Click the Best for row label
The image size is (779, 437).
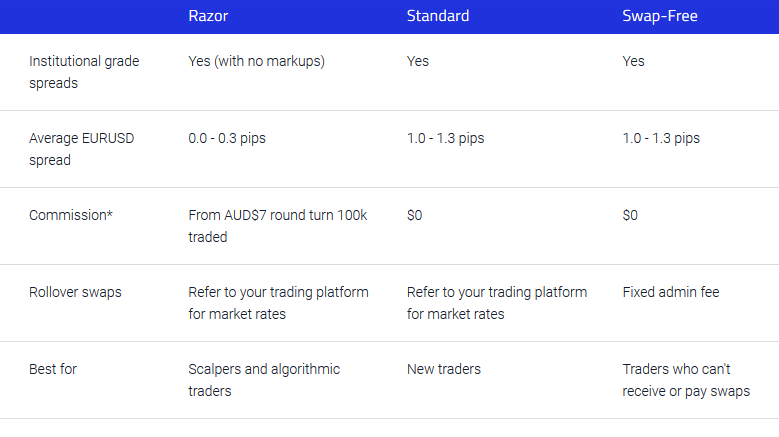click(x=53, y=369)
